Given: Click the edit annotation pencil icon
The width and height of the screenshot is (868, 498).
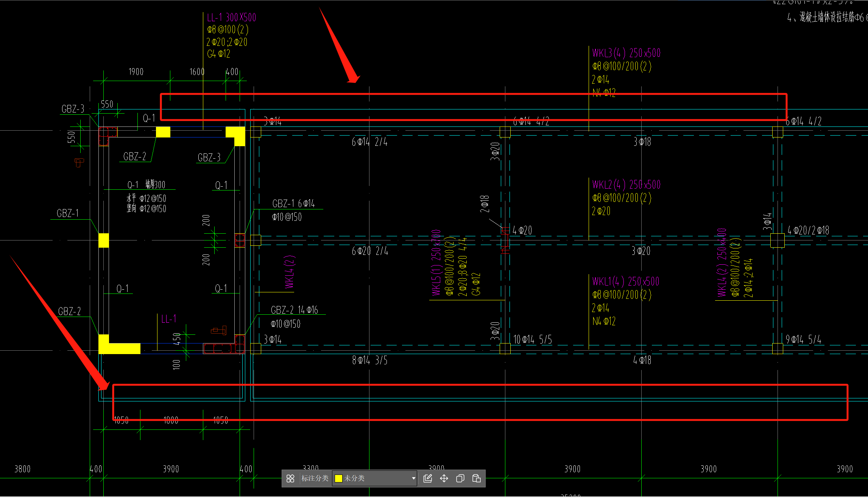Looking at the screenshot, I should tap(428, 478).
